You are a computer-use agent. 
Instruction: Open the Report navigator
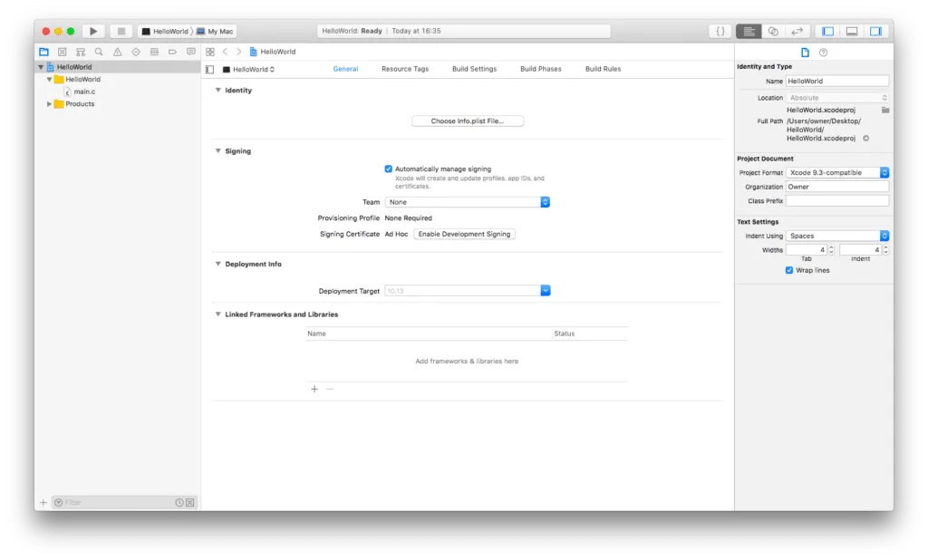[x=190, y=52]
